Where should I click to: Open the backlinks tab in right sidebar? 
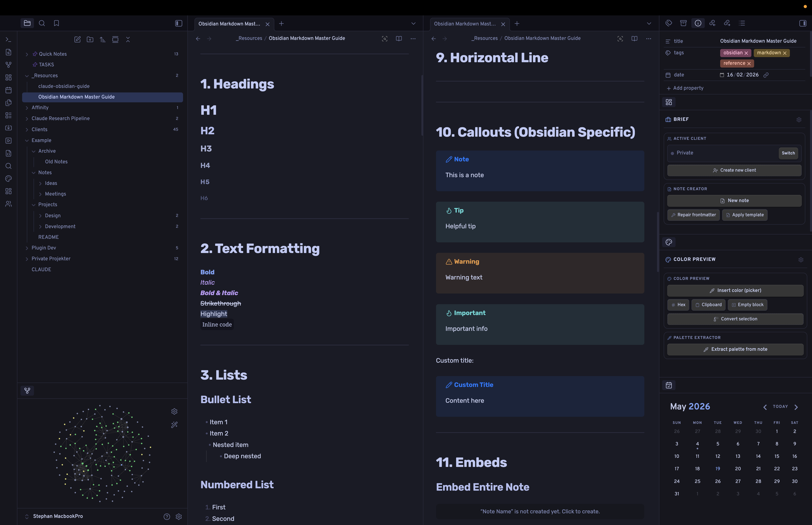pyautogui.click(x=712, y=23)
